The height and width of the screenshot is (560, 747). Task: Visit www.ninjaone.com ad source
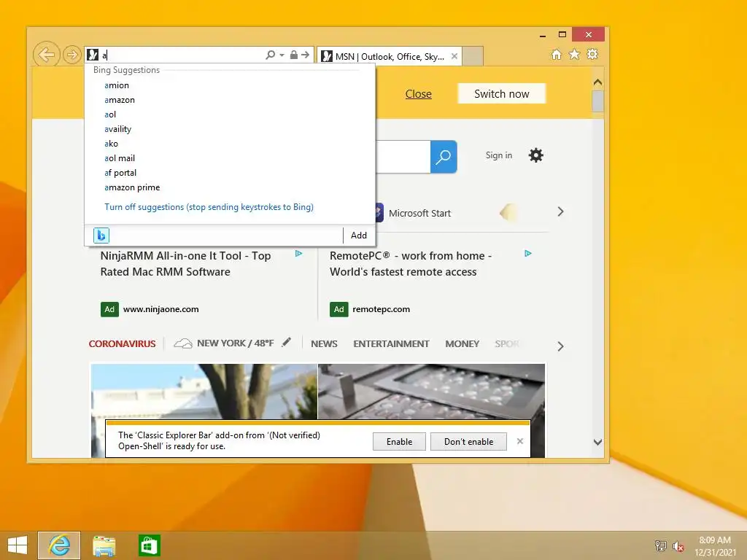coord(161,309)
